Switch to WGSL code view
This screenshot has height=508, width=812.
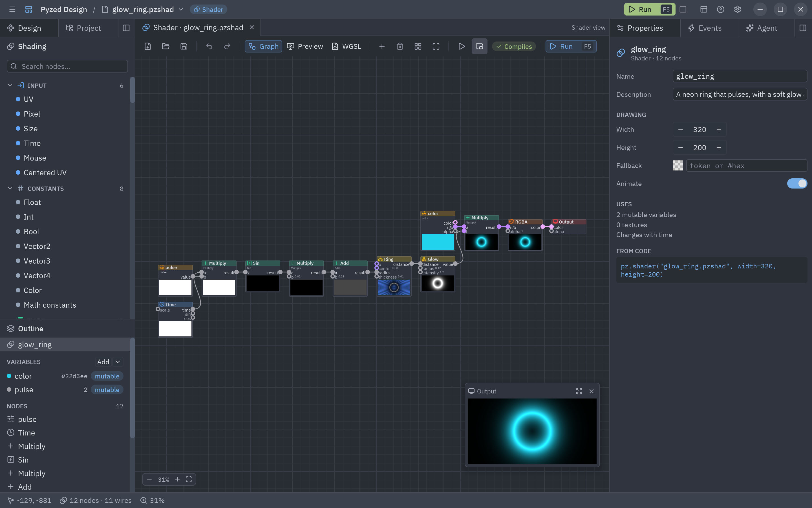[x=346, y=46]
